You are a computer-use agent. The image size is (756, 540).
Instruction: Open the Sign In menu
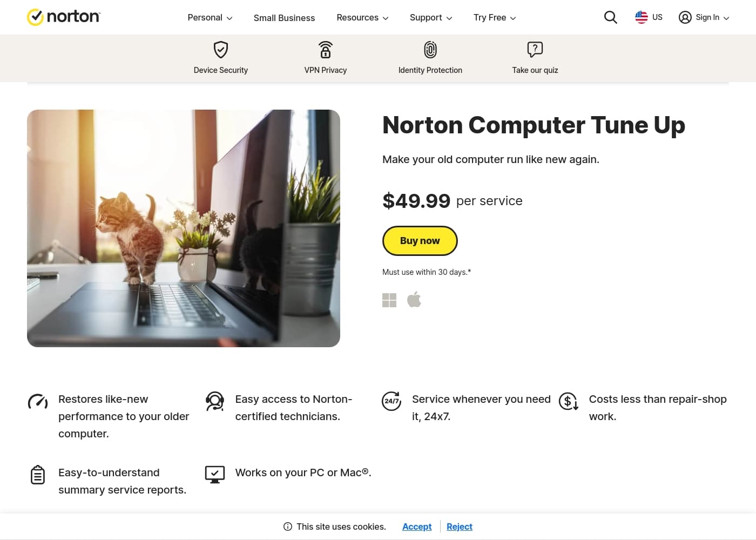click(x=704, y=17)
